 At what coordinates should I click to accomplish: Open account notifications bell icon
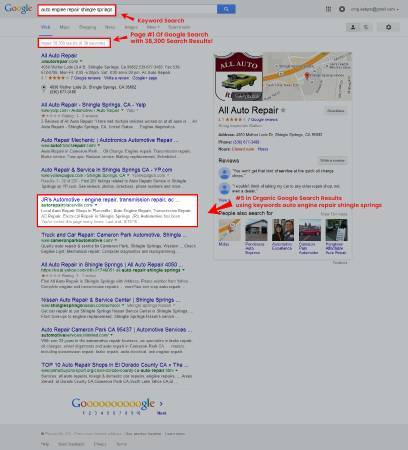point(342,9)
